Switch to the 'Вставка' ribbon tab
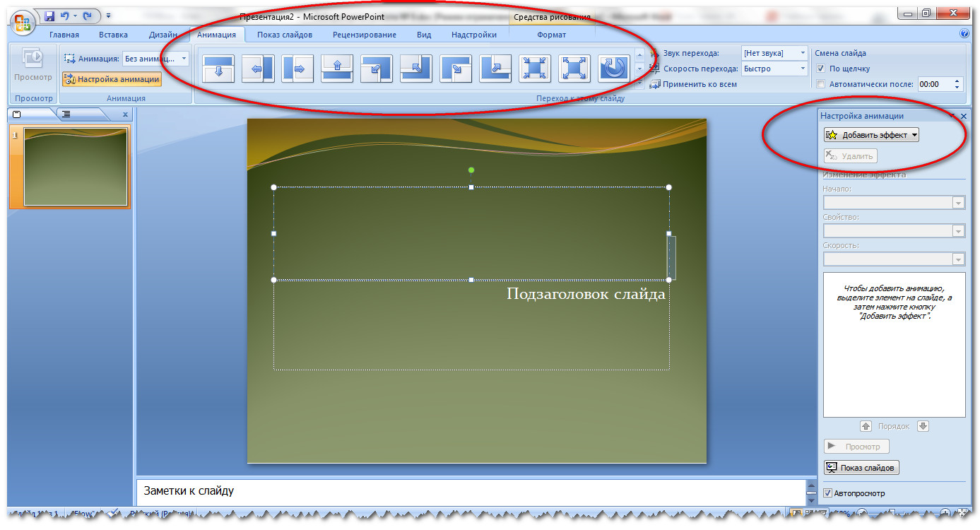 click(113, 35)
